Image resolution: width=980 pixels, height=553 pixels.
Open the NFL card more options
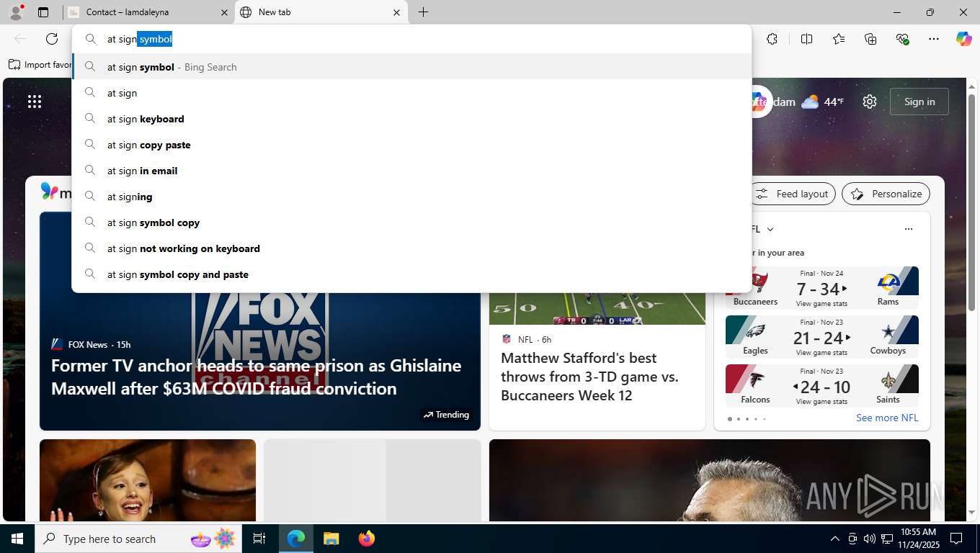[908, 229]
